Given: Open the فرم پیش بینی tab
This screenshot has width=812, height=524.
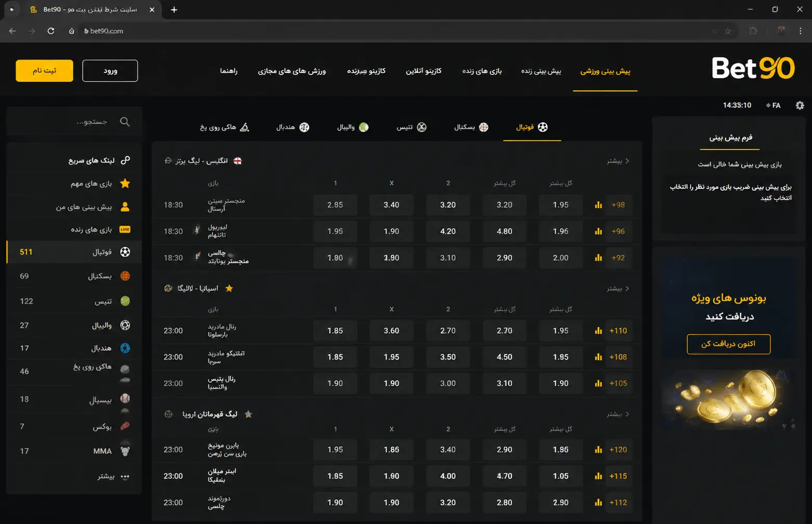Looking at the screenshot, I should pyautogui.click(x=731, y=138).
